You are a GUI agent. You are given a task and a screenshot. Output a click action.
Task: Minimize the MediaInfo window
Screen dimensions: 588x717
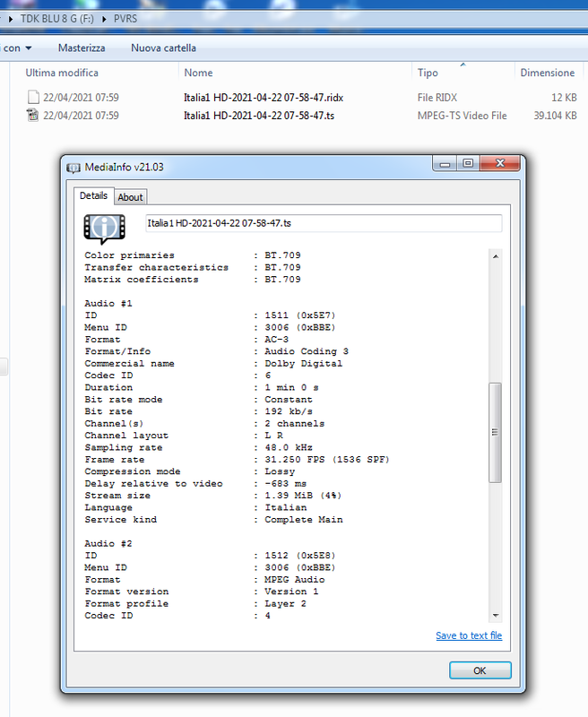tap(445, 164)
